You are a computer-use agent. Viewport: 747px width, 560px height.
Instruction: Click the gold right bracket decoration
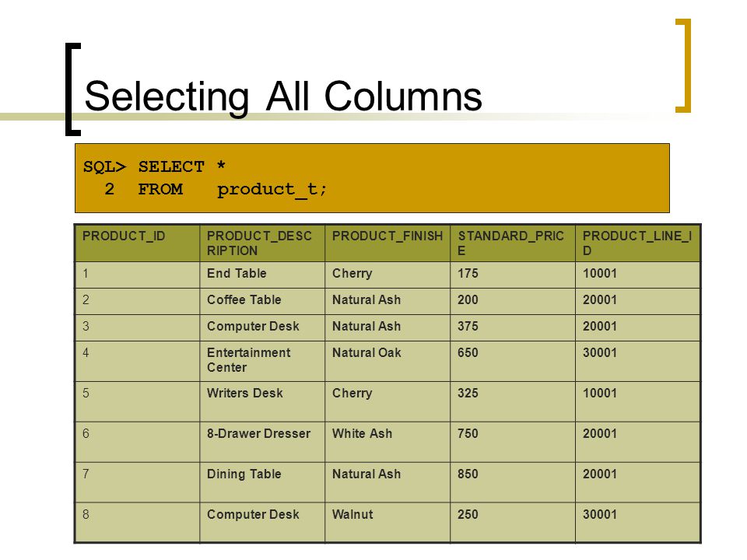tap(684, 65)
